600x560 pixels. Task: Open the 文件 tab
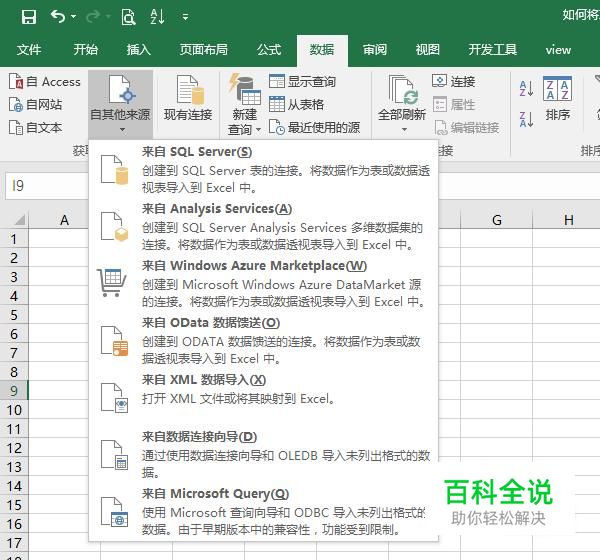[29, 50]
